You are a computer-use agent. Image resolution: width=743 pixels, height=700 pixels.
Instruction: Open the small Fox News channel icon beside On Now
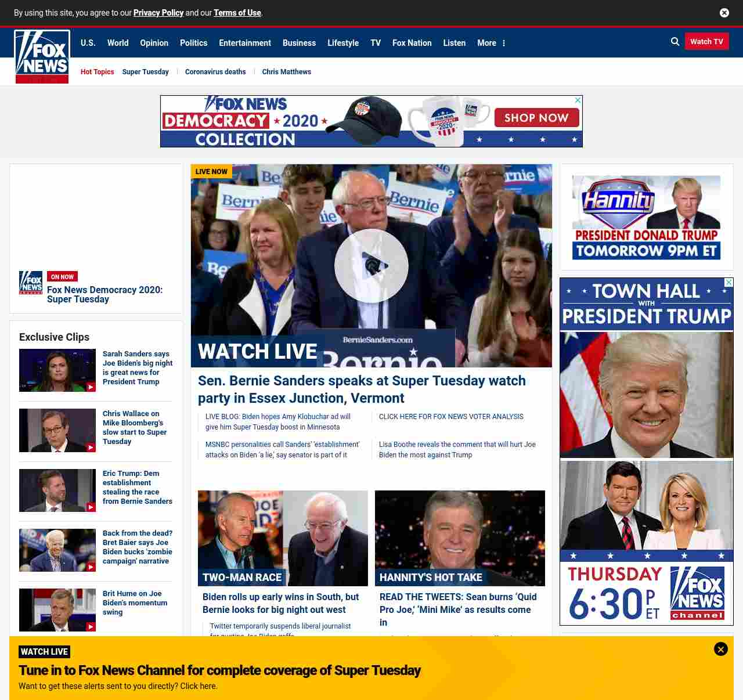(31, 283)
